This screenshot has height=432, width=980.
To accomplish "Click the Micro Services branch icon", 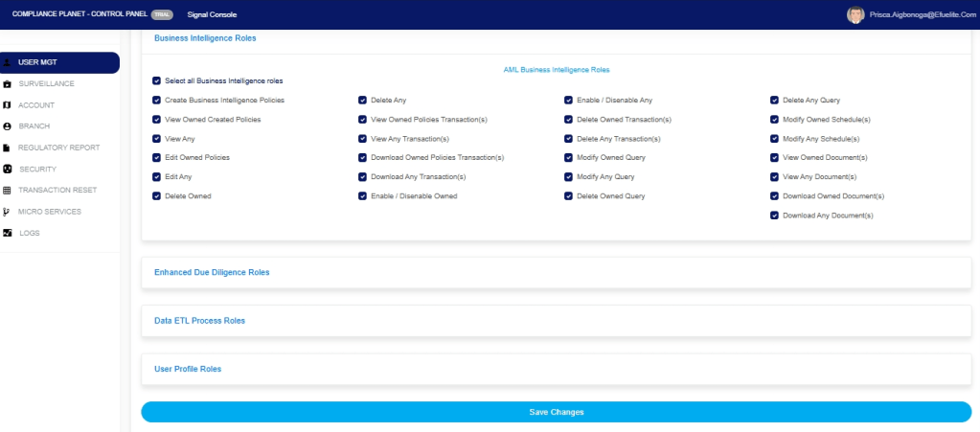I will [x=8, y=212].
